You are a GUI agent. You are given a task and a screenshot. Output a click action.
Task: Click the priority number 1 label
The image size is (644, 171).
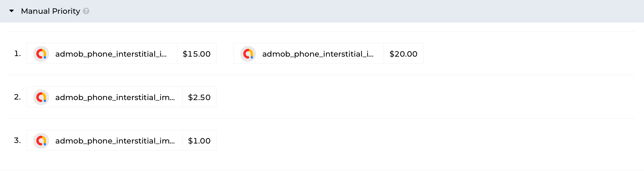tap(17, 54)
